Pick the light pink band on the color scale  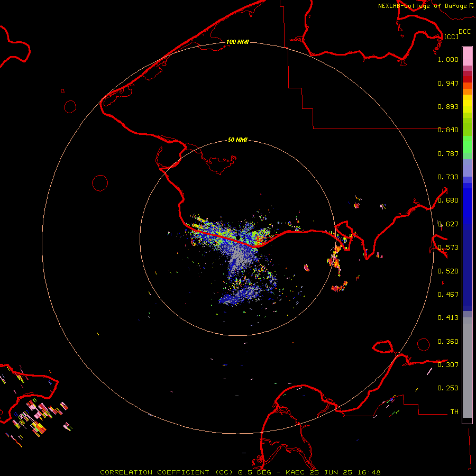(467, 56)
